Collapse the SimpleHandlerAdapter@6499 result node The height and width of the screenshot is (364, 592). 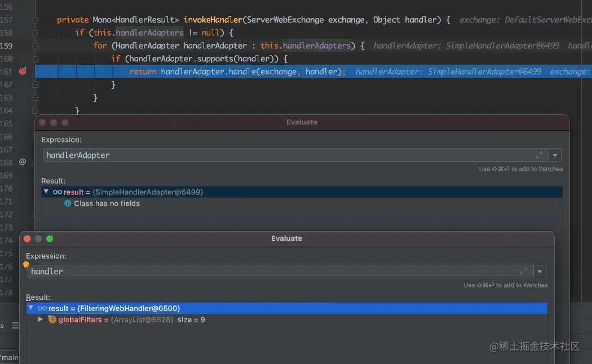tap(46, 192)
